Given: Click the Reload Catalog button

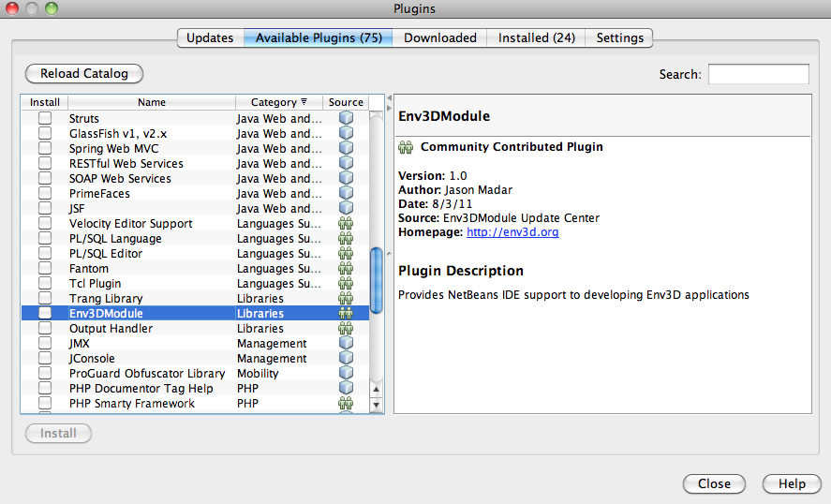Looking at the screenshot, I should tap(84, 73).
